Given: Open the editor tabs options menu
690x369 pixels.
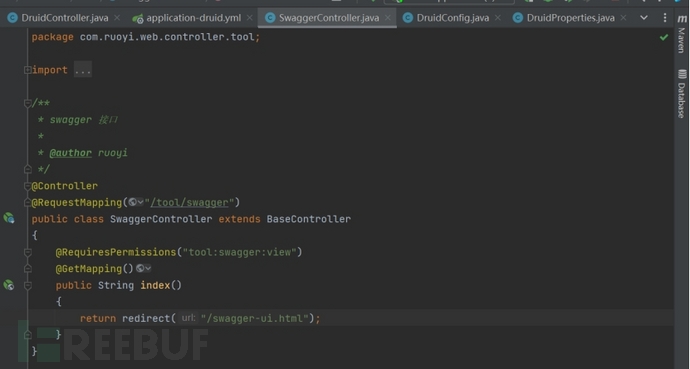Looking at the screenshot, I should click(664, 18).
